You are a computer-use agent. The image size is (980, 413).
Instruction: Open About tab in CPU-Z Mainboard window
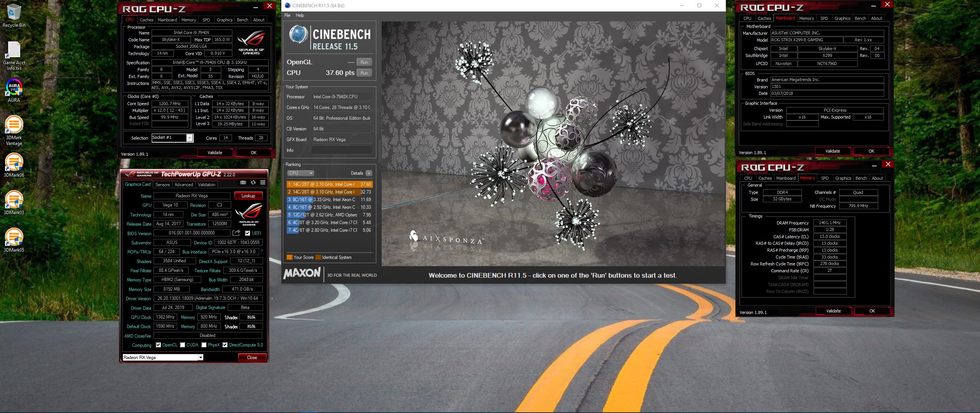coord(877,18)
